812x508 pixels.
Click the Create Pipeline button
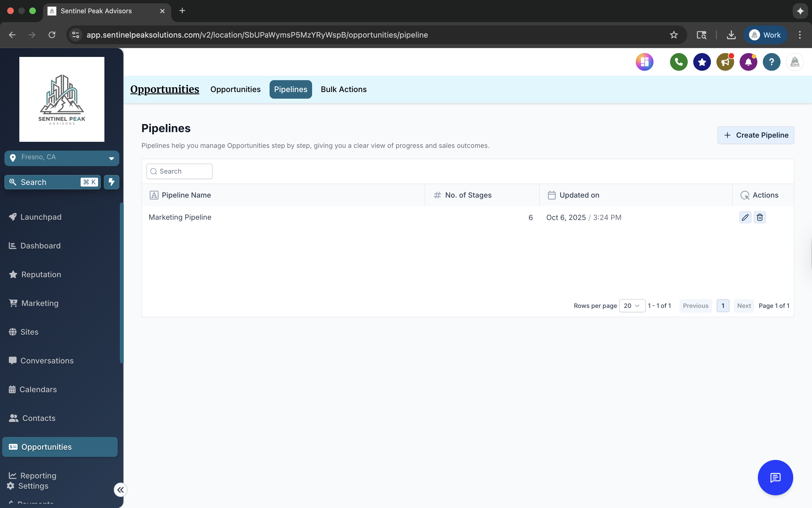tap(755, 135)
